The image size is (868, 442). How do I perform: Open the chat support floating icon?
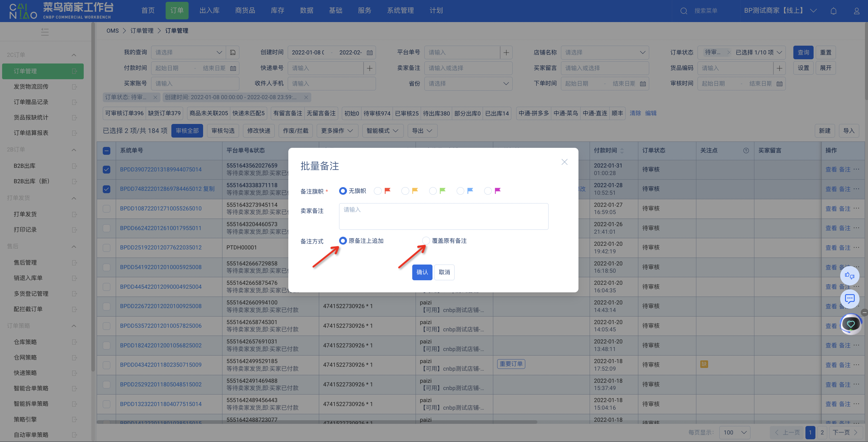(850, 299)
